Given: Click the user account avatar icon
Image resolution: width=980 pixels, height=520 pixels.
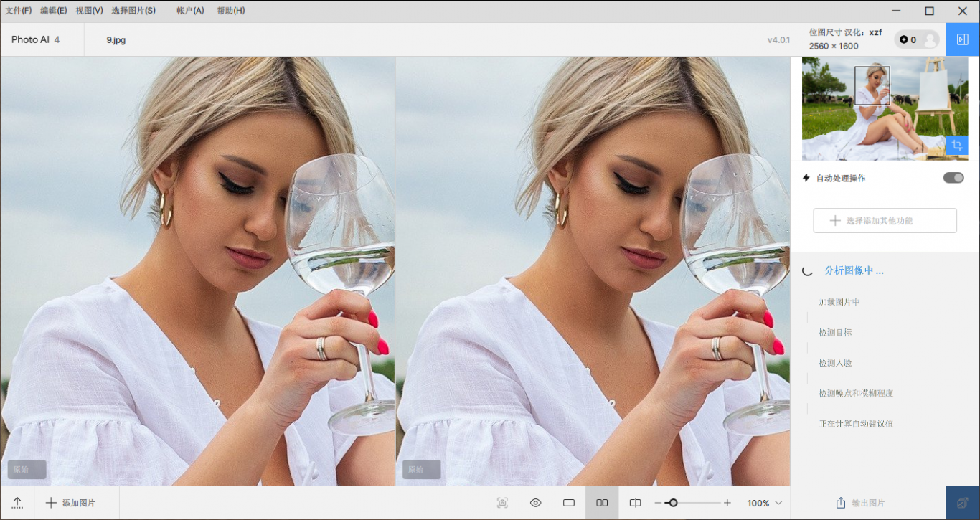Looking at the screenshot, I should pos(930,40).
